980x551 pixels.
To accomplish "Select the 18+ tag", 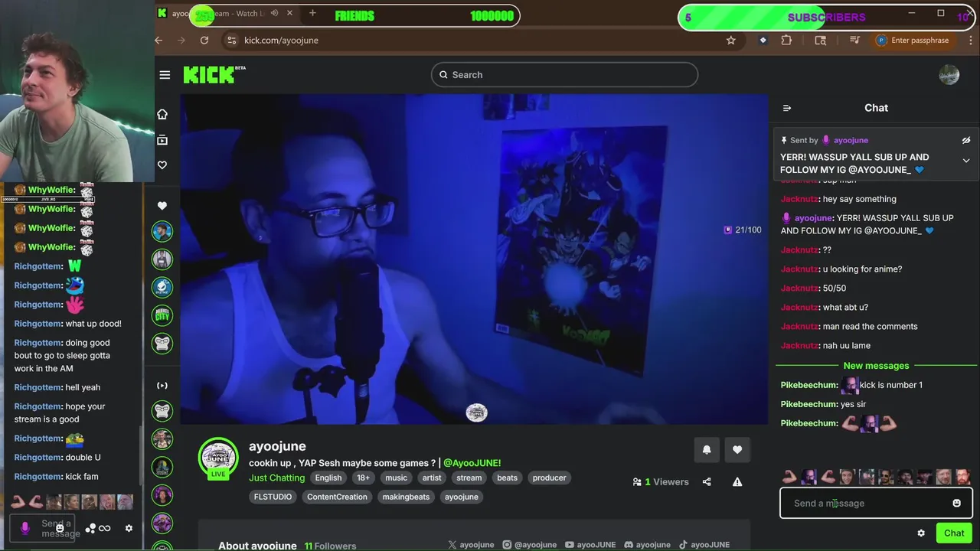I will pos(363,478).
